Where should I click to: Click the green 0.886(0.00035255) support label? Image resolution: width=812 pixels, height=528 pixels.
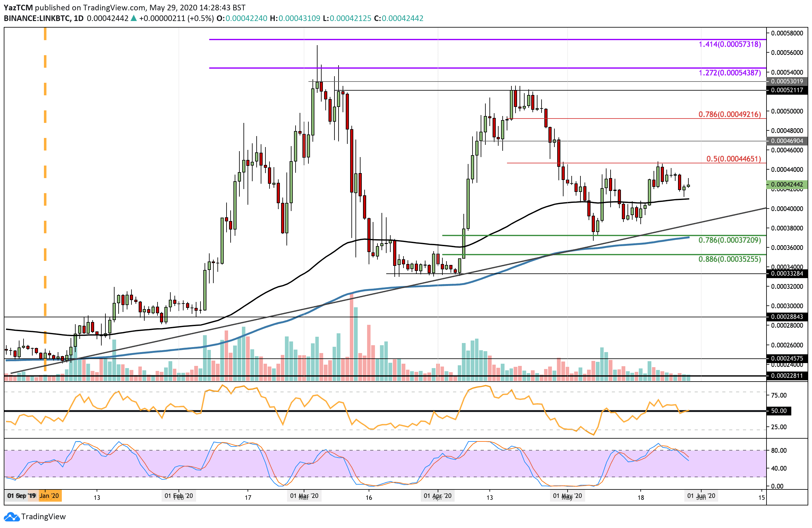click(x=729, y=259)
